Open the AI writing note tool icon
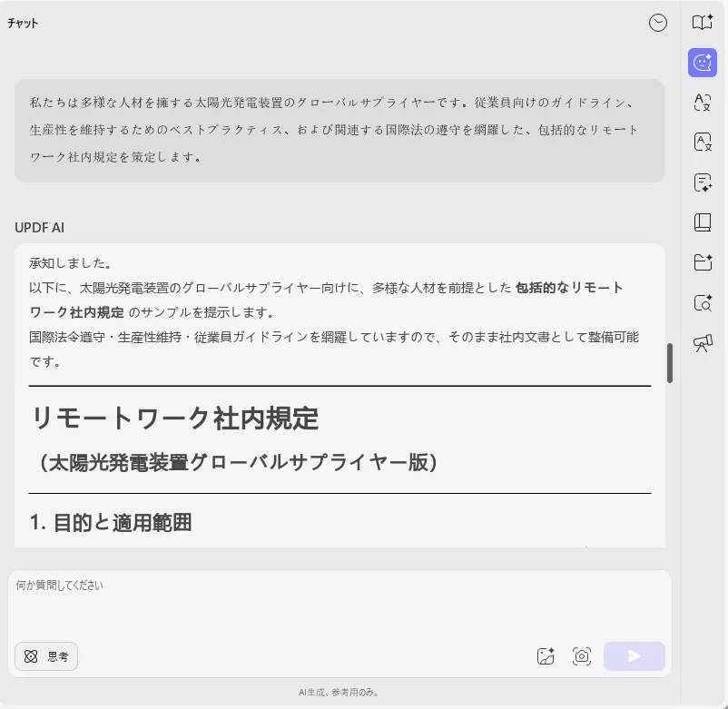The width and height of the screenshot is (728, 709). pyautogui.click(x=701, y=182)
